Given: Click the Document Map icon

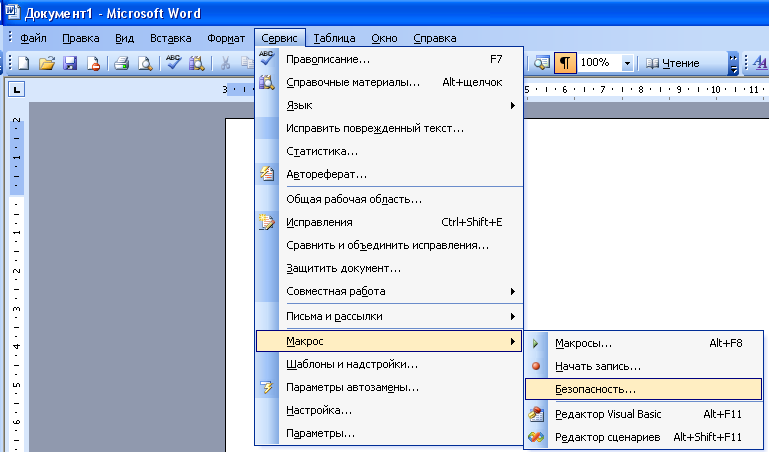Looking at the screenshot, I should click(x=541, y=63).
